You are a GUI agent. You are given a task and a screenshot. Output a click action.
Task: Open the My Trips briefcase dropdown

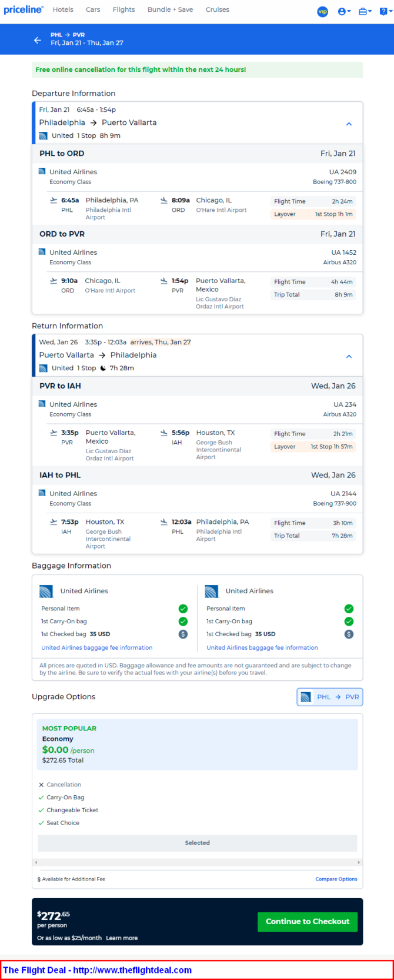[365, 11]
